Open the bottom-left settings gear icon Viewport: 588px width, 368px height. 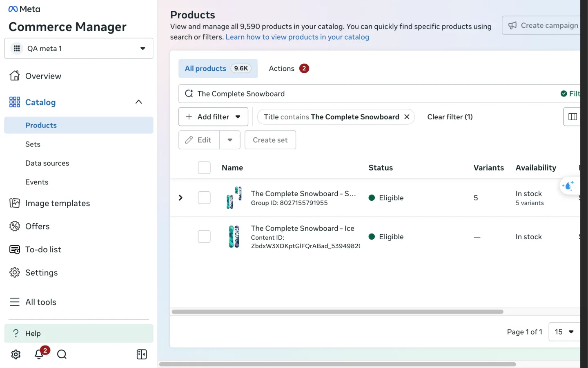tap(16, 355)
